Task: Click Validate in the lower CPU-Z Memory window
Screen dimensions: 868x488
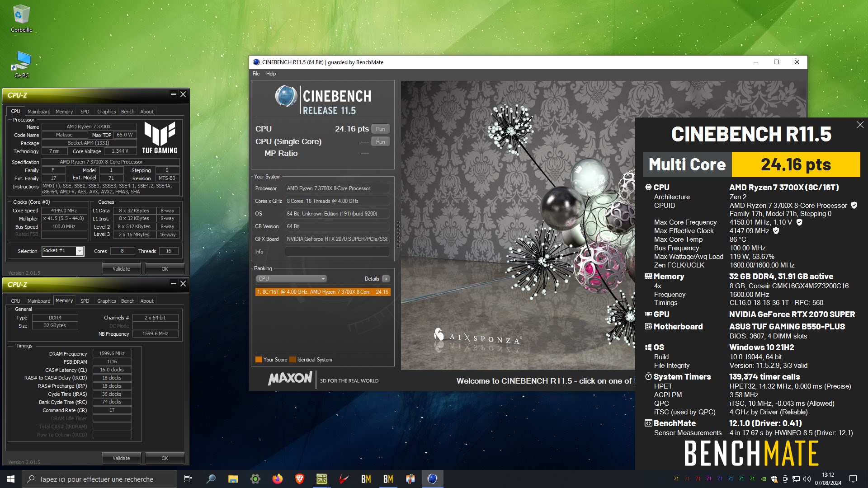Action: tap(121, 458)
